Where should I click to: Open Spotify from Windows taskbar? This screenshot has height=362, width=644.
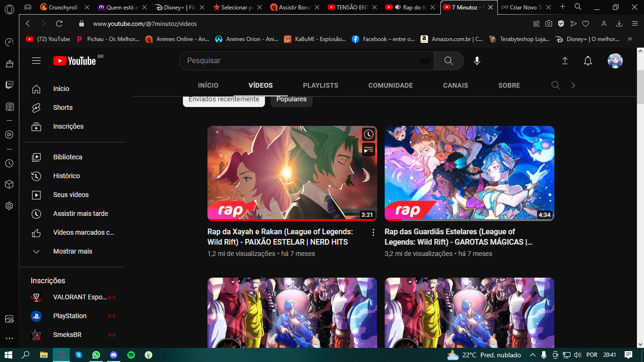(x=131, y=355)
